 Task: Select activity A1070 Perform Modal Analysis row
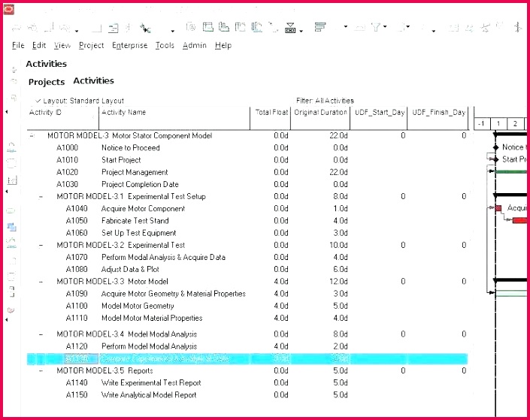coord(163,257)
